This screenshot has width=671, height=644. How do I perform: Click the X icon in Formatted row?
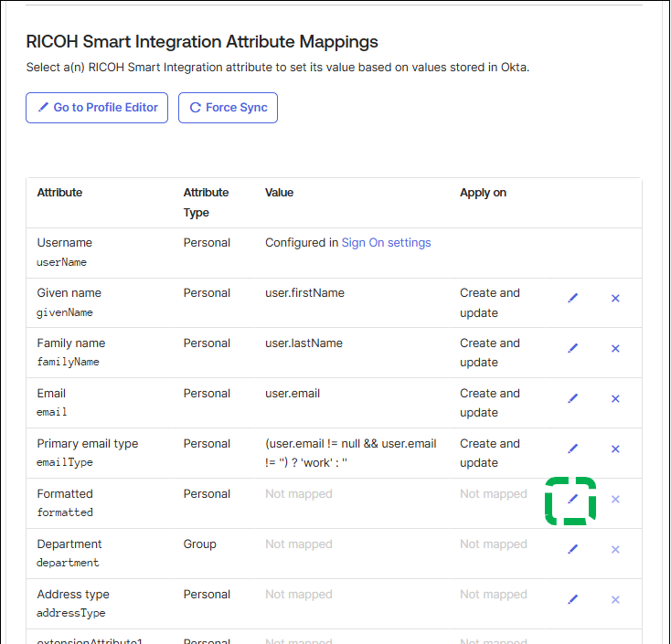pos(615,500)
